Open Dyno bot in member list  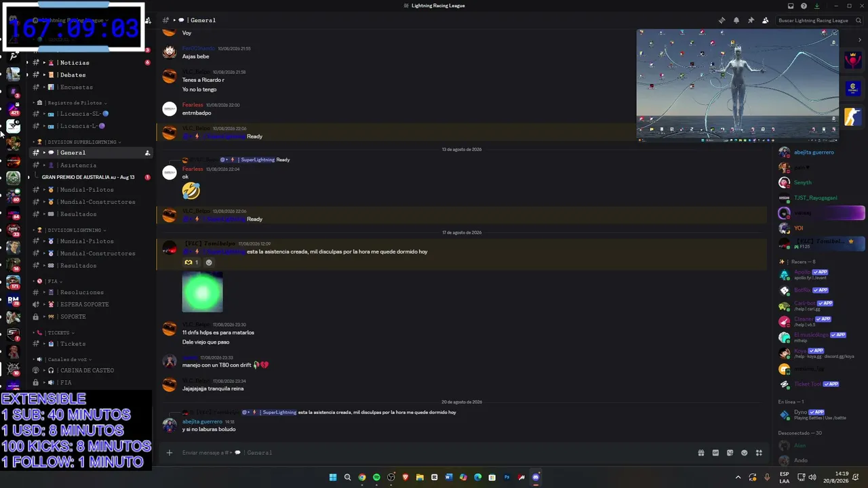(x=821, y=414)
